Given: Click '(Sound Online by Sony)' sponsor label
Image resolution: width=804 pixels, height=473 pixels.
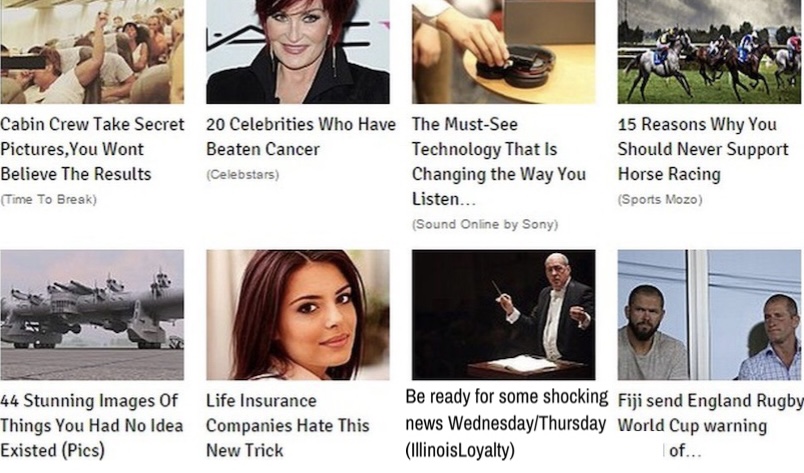Looking at the screenshot, I should (x=485, y=224).
